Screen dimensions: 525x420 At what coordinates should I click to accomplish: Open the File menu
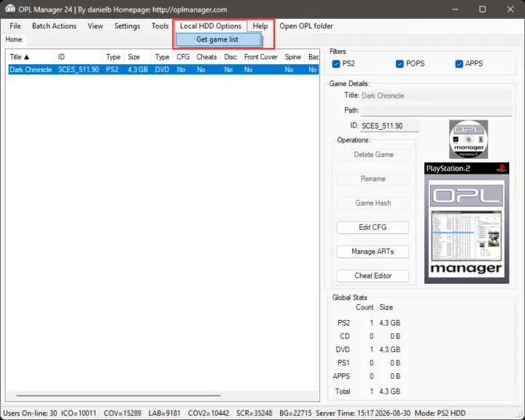tap(15, 26)
